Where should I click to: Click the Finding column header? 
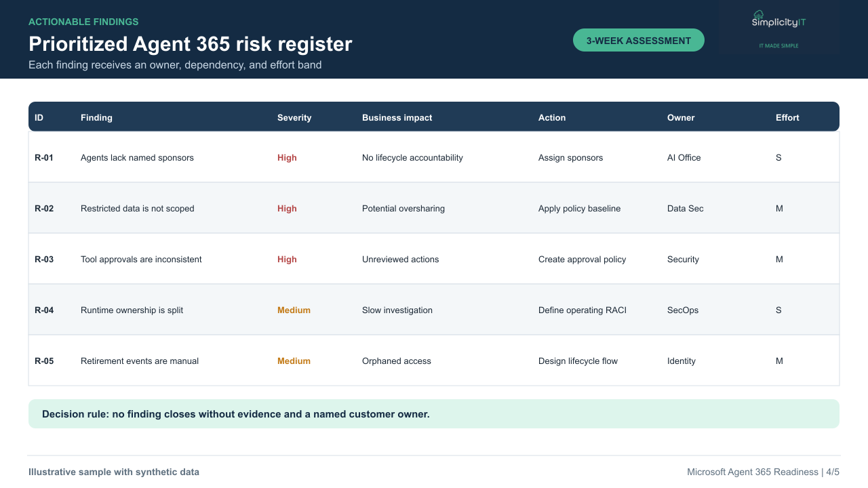click(x=96, y=117)
